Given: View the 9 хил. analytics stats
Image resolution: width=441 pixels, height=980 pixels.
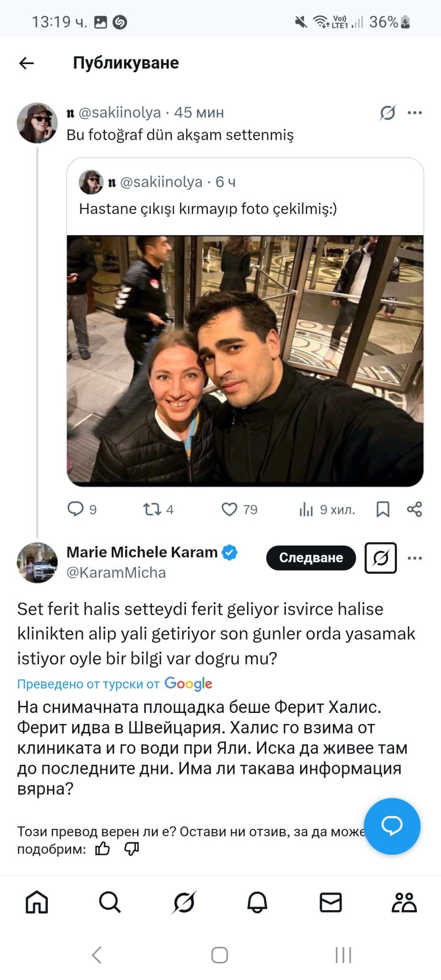Looking at the screenshot, I should [x=327, y=510].
